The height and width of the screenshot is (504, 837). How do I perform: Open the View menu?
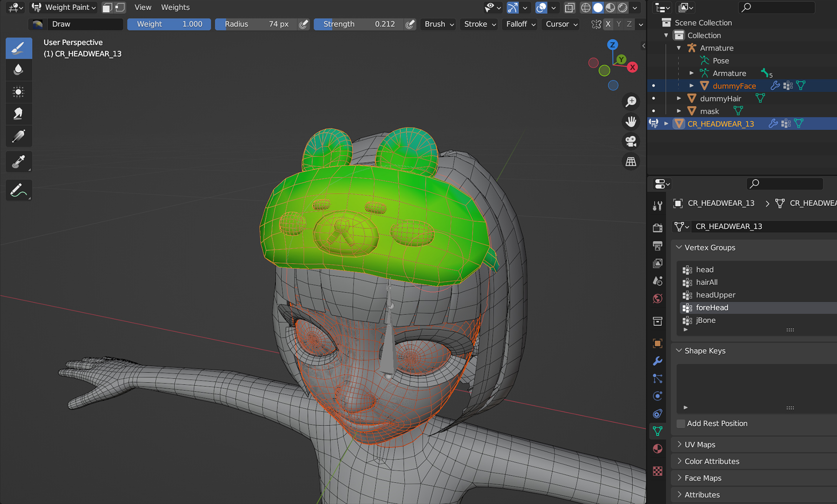143,7
